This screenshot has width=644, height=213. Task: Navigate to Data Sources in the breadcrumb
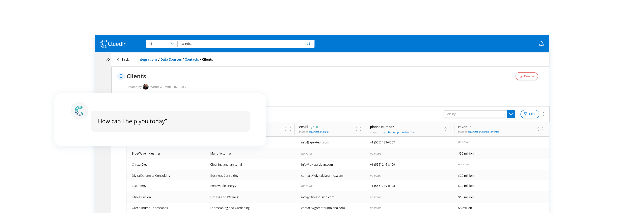click(x=171, y=59)
